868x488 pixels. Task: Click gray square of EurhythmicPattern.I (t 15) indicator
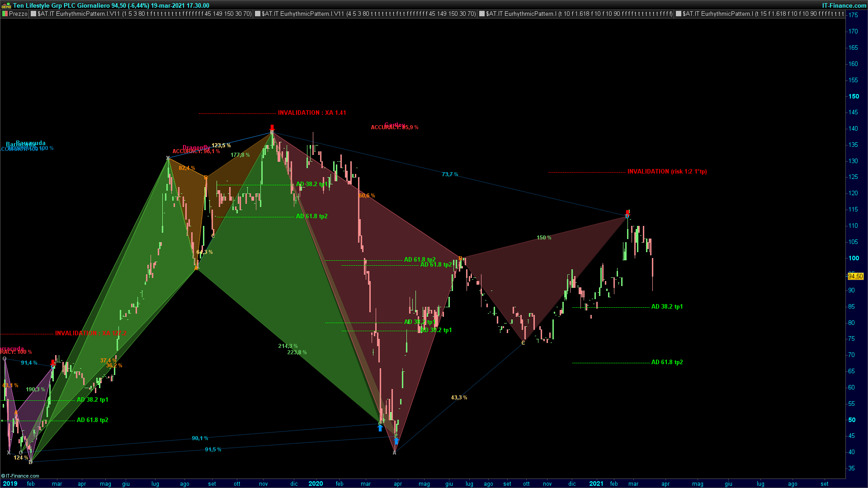[678, 14]
